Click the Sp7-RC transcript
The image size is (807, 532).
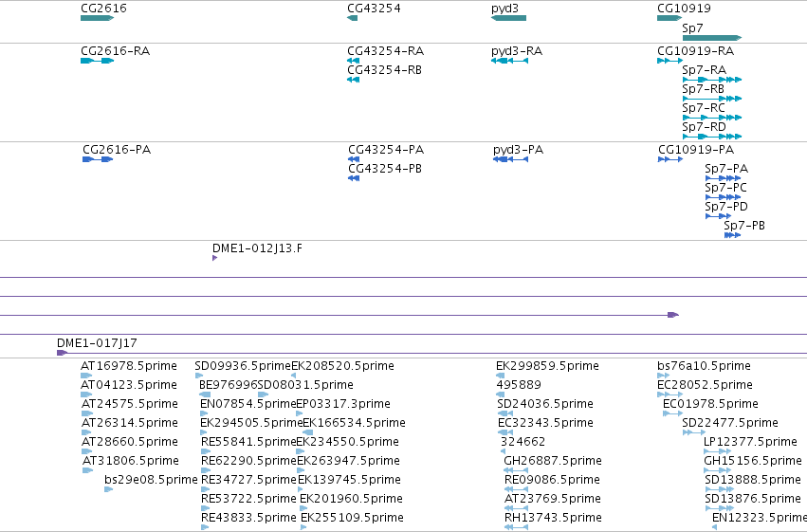712,118
